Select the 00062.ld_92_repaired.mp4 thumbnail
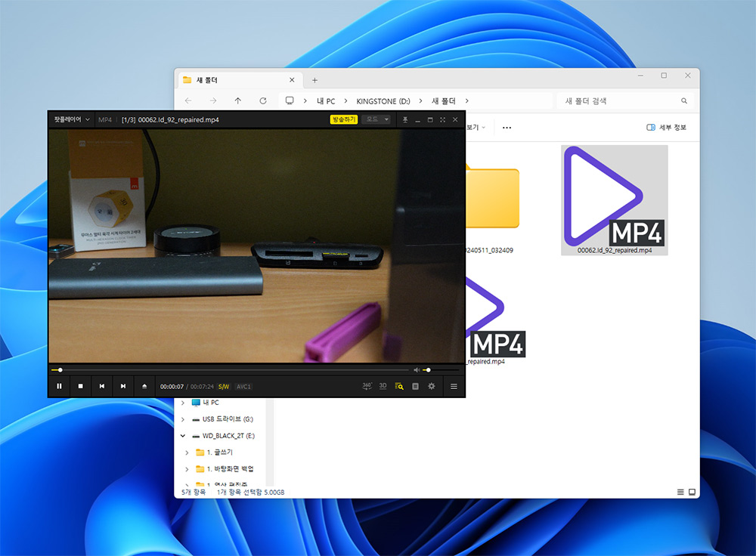 pyautogui.click(x=614, y=199)
